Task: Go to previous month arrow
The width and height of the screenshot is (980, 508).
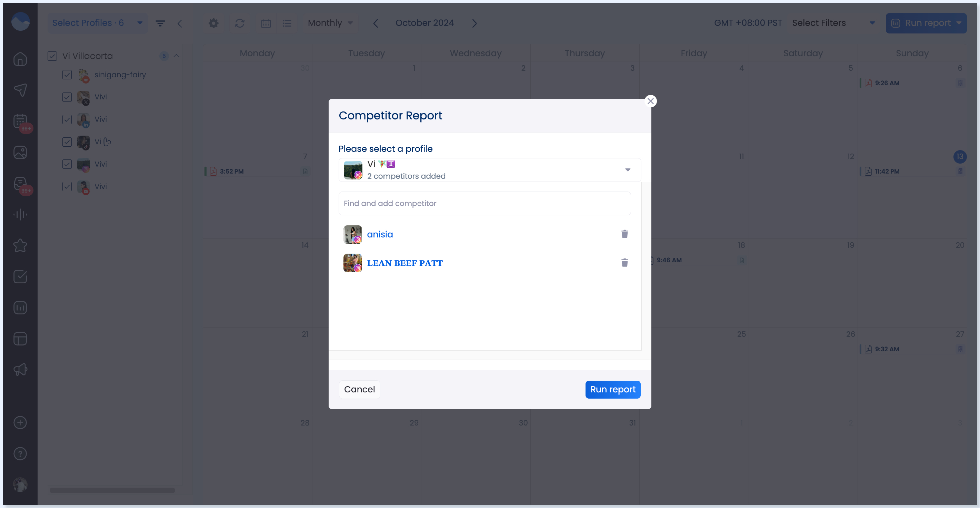Action: pos(376,23)
